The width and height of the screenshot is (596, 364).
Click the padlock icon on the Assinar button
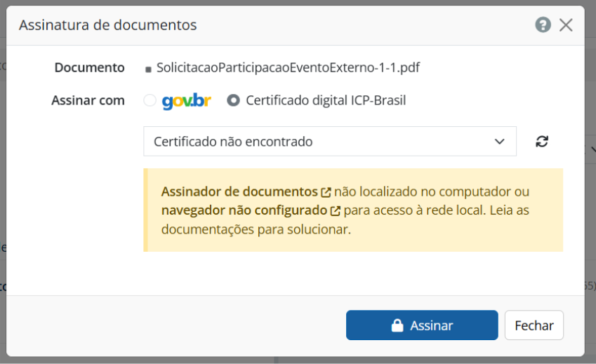click(x=397, y=325)
